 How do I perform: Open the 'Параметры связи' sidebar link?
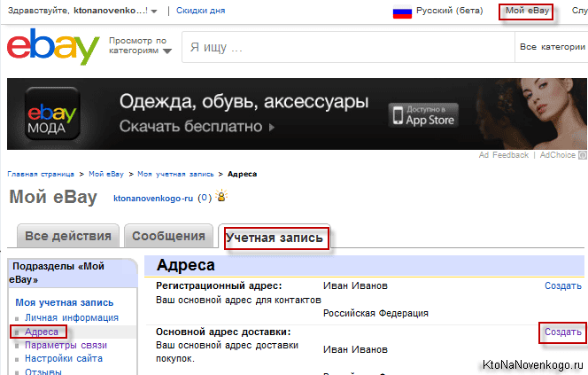click(x=66, y=345)
